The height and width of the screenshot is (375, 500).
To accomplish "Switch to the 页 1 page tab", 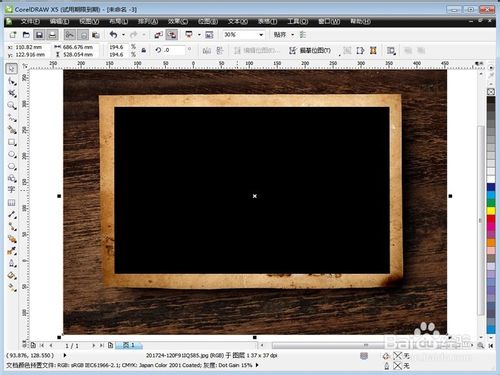I will point(129,345).
